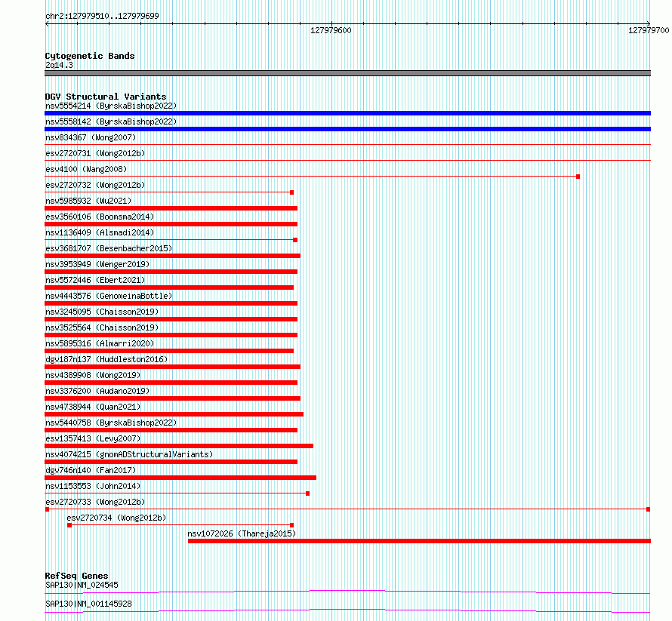The width and height of the screenshot is (672, 621).
Task: Click the gray 2q14.3 cytogenetic band bar
Action: [347, 73]
